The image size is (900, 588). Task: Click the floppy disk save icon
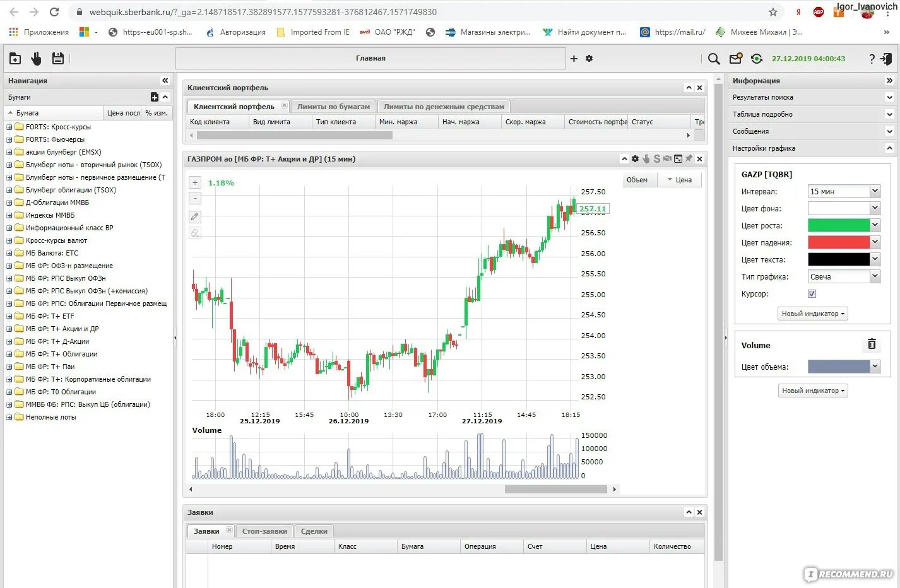(57, 59)
